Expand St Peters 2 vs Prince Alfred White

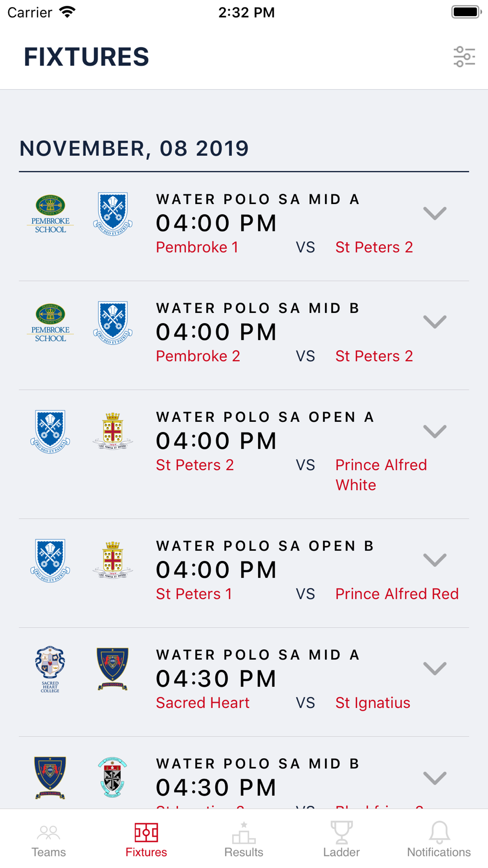435,431
